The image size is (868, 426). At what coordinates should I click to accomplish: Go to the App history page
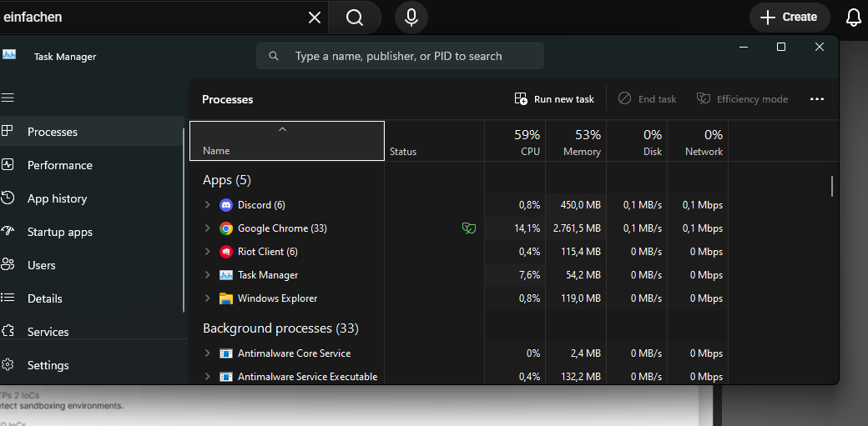click(x=57, y=198)
